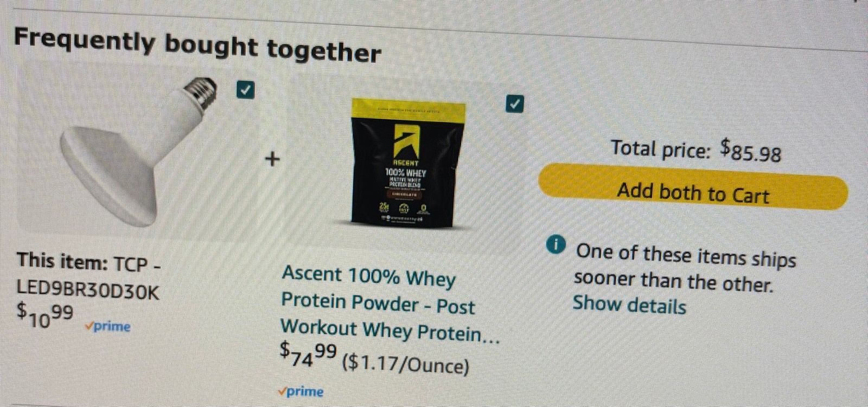Click the This item: TCP - LED9BR30D30K title
Screen dimensions: 868x407
tap(88, 276)
